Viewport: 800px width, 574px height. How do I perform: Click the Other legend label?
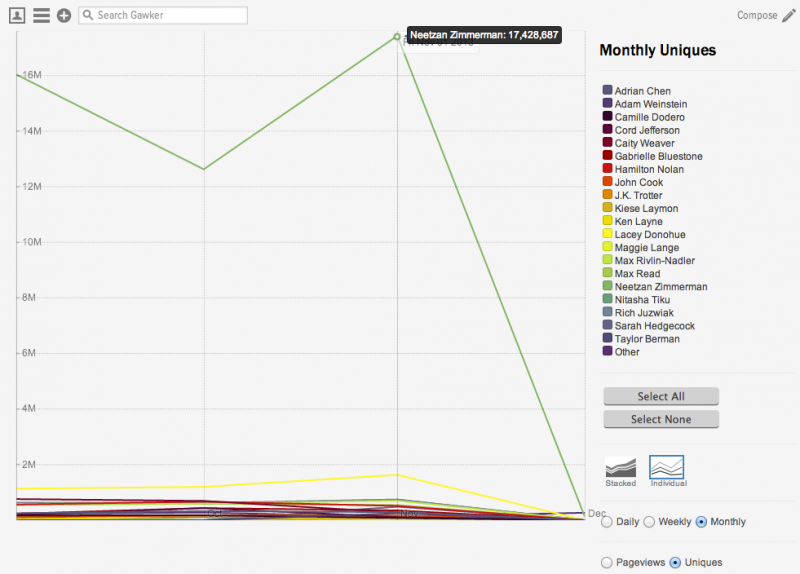[627, 352]
